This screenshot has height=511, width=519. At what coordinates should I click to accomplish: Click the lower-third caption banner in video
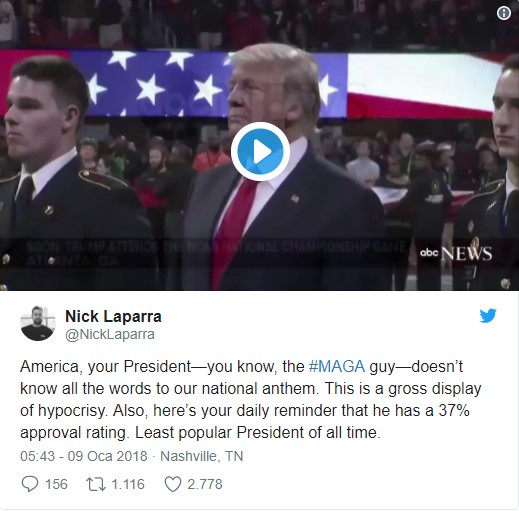pyautogui.click(x=215, y=253)
